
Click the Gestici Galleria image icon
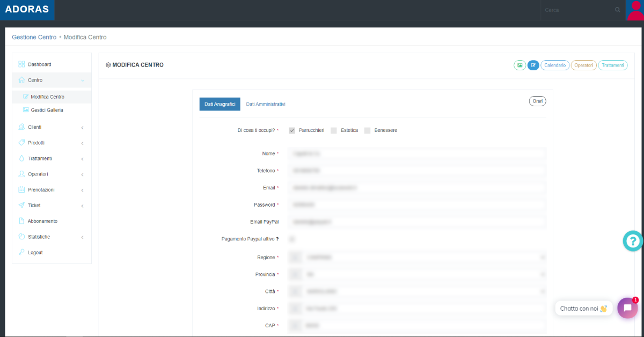pos(26,109)
